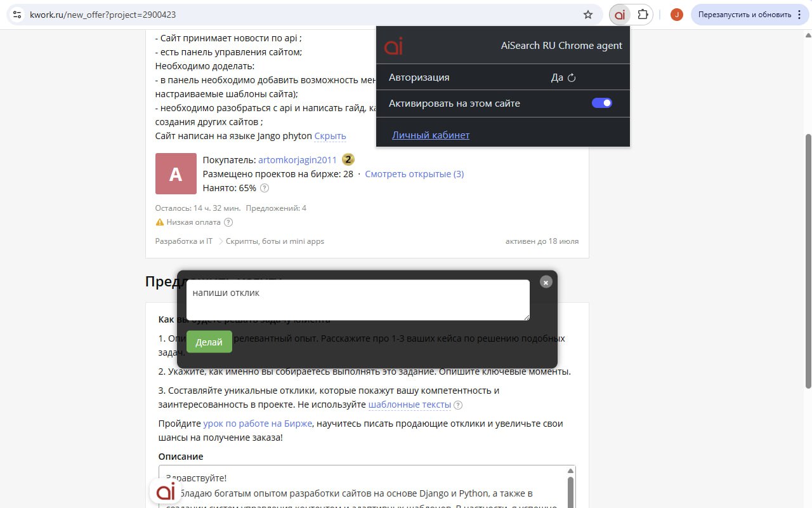Image resolution: width=812 pixels, height=508 pixels.
Task: Click Размещено проектов на бирже: 28 text
Action: [278, 174]
